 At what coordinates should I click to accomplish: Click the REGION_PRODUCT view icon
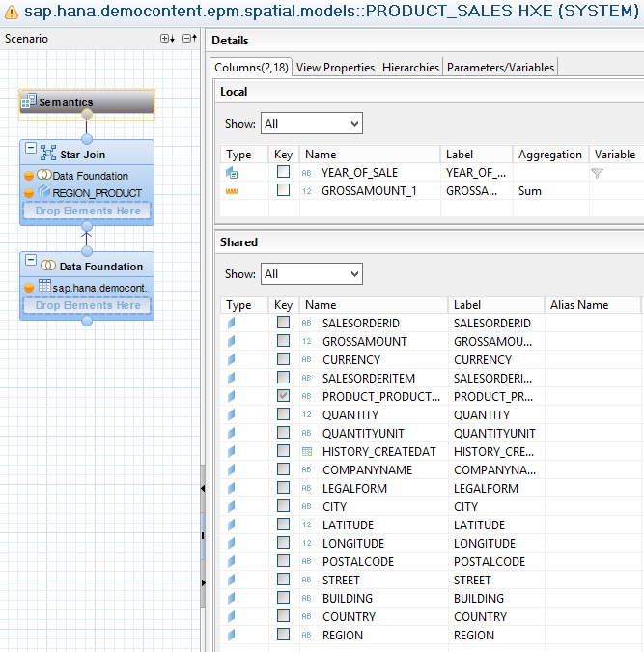pyautogui.click(x=44, y=191)
